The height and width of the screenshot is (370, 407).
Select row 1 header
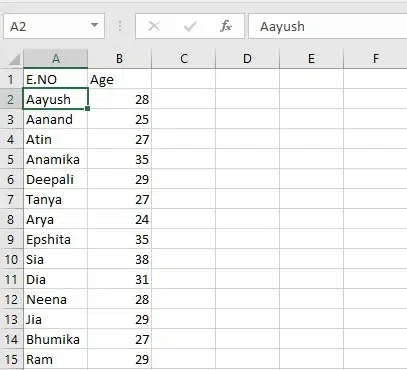click(11, 79)
